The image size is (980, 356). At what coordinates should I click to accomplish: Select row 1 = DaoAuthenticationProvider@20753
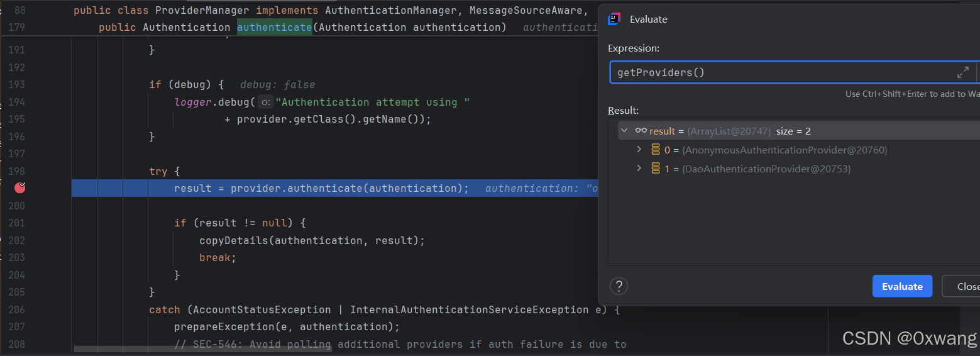pos(799,169)
